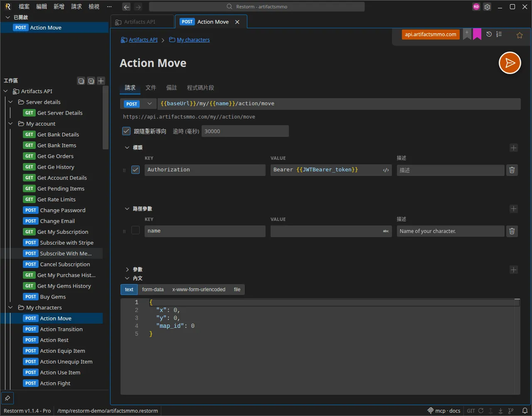This screenshot has width=532, height=416.
Task: Star the Action Move request
Action: [x=520, y=35]
